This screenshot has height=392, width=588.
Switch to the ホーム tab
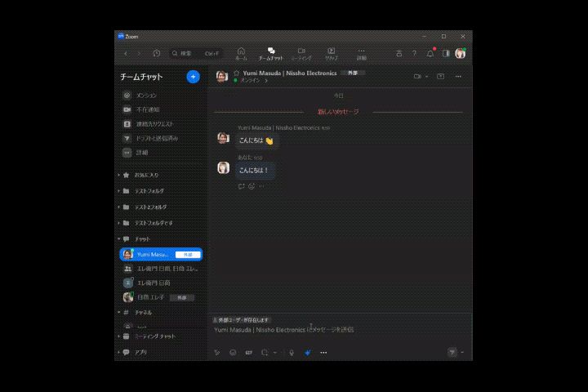tap(241, 54)
